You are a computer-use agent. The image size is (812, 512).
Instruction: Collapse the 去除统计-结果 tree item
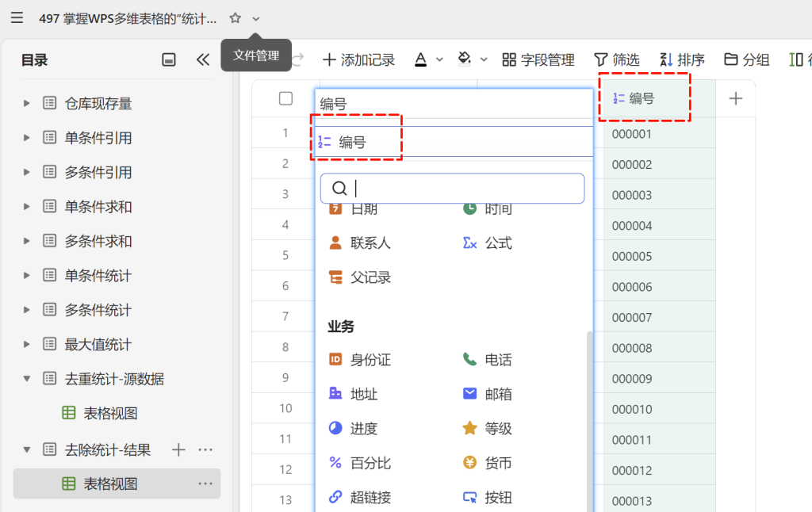pyautogui.click(x=26, y=450)
